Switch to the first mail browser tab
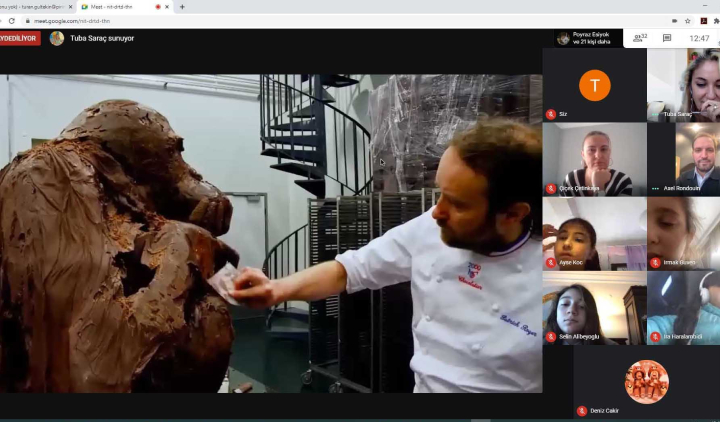The image size is (720, 422). coord(38,7)
